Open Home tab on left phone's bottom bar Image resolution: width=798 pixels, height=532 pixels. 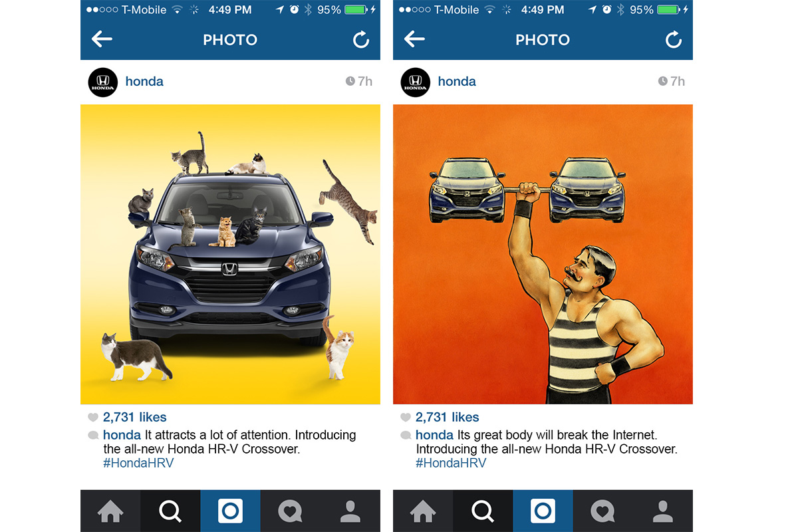tap(110, 511)
